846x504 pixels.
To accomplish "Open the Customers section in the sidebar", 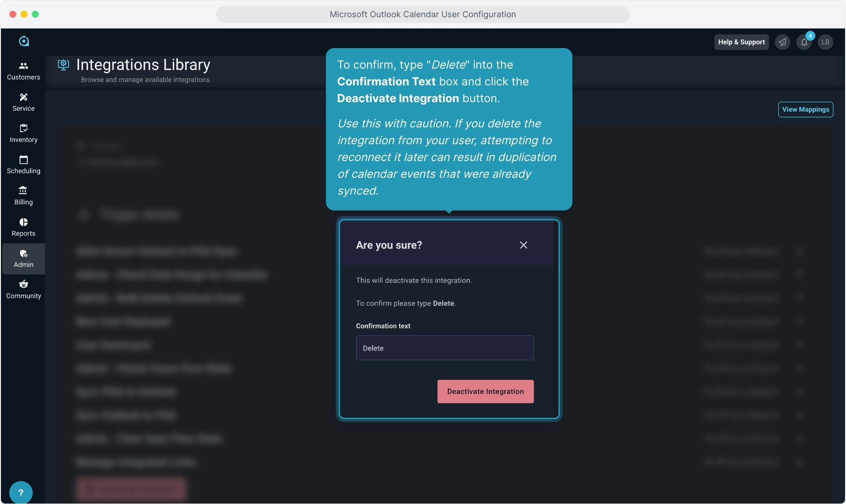I will pyautogui.click(x=23, y=71).
